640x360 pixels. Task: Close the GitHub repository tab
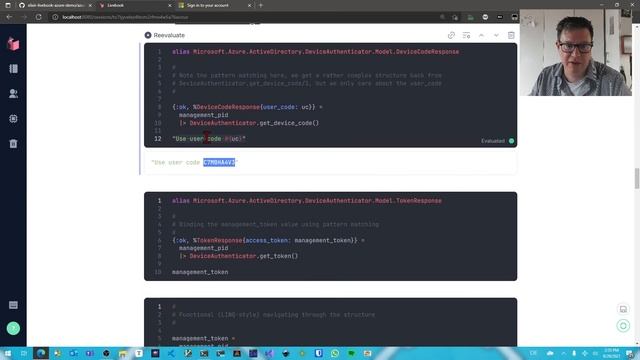[x=90, y=5]
